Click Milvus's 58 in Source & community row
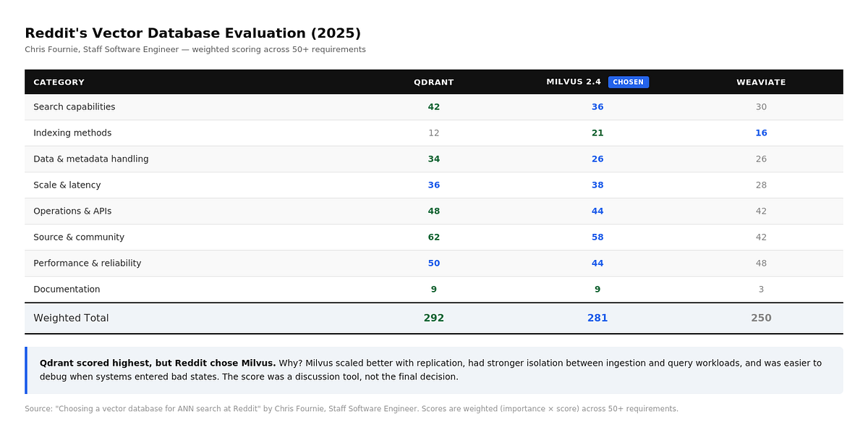Image resolution: width=868 pixels, height=438 pixels. pyautogui.click(x=597, y=237)
